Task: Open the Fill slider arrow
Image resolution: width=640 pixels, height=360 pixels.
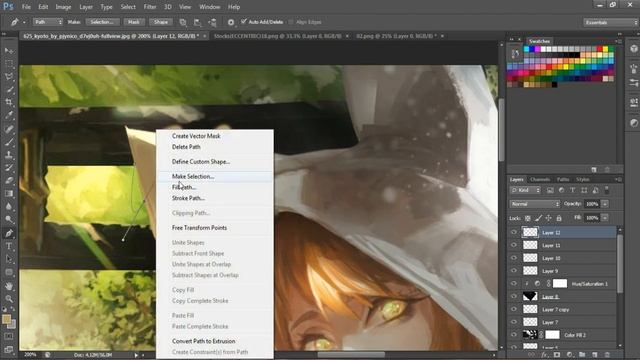Action: point(605,218)
